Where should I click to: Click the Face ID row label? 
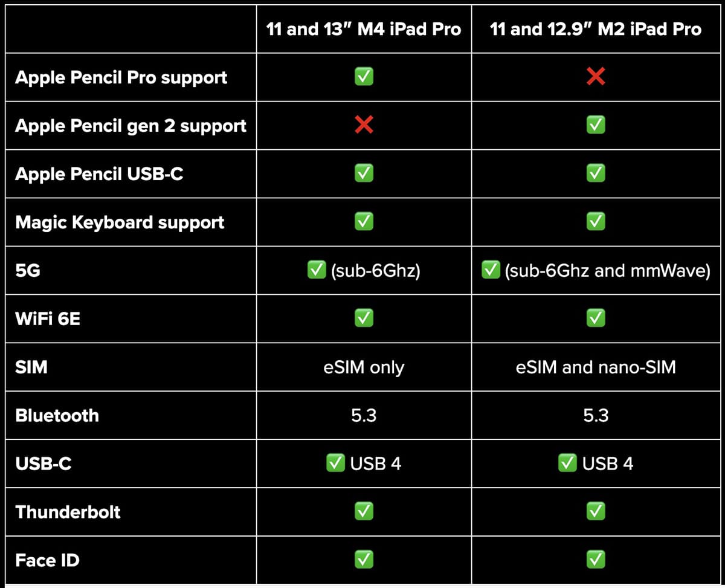pyautogui.click(x=47, y=560)
